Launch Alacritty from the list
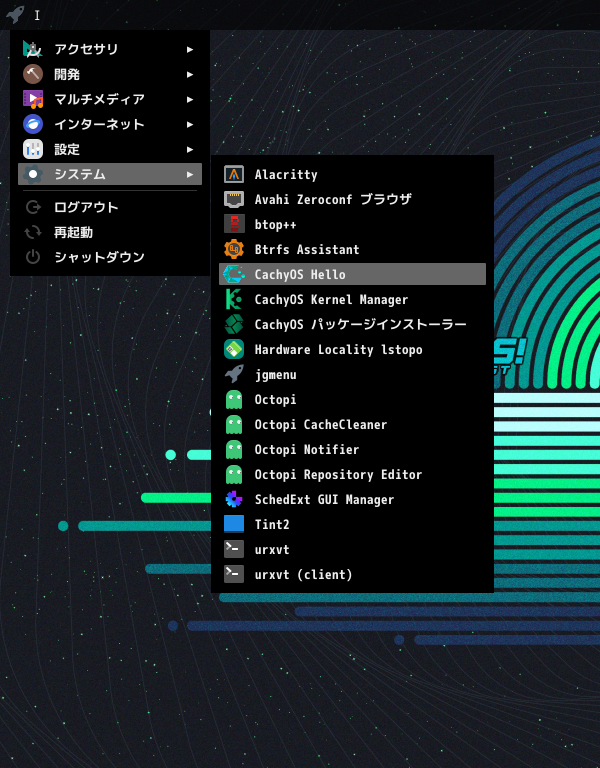 coord(286,174)
